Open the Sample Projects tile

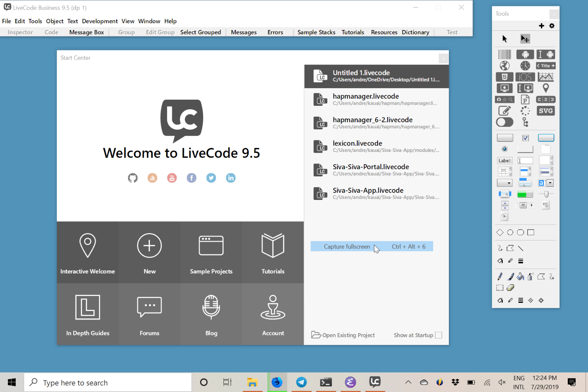pos(211,252)
